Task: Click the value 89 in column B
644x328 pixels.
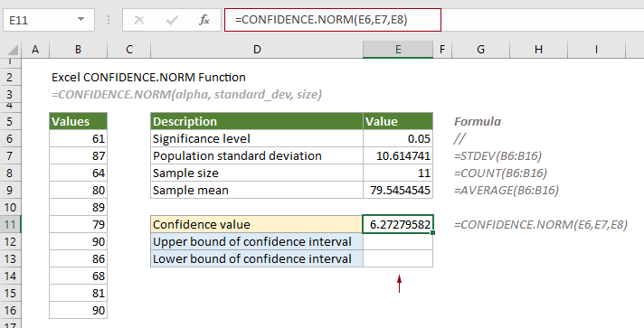Action: click(x=78, y=207)
